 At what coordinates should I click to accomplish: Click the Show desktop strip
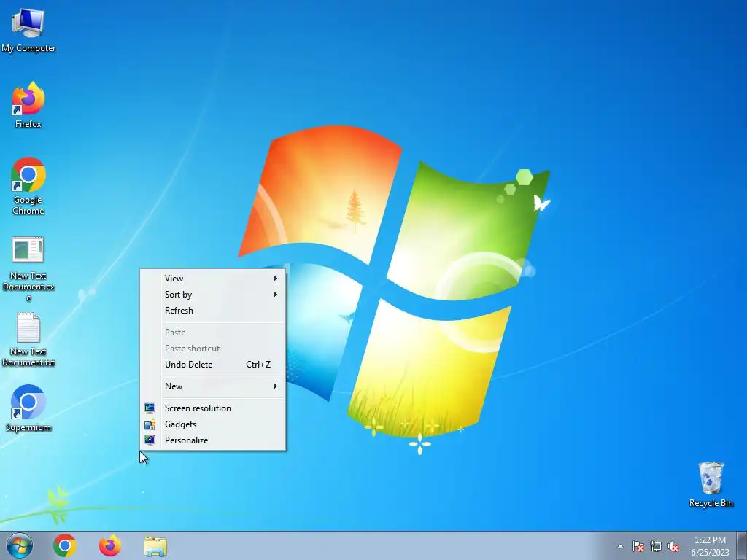click(741, 545)
